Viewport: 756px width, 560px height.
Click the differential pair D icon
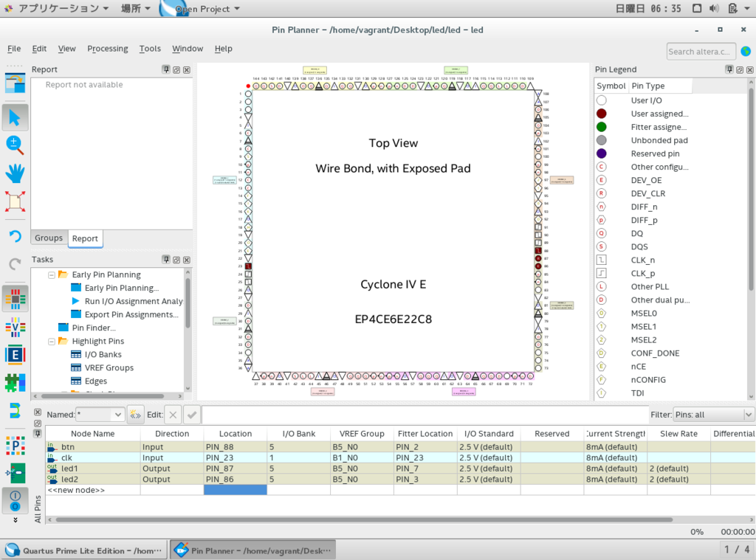[15, 411]
